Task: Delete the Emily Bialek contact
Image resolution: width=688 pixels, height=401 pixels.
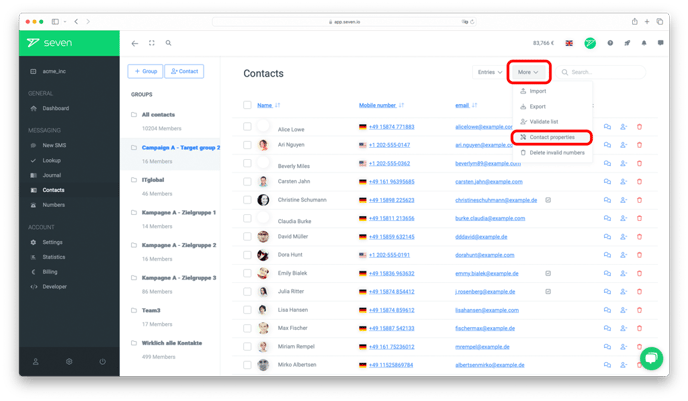Action: coord(639,273)
